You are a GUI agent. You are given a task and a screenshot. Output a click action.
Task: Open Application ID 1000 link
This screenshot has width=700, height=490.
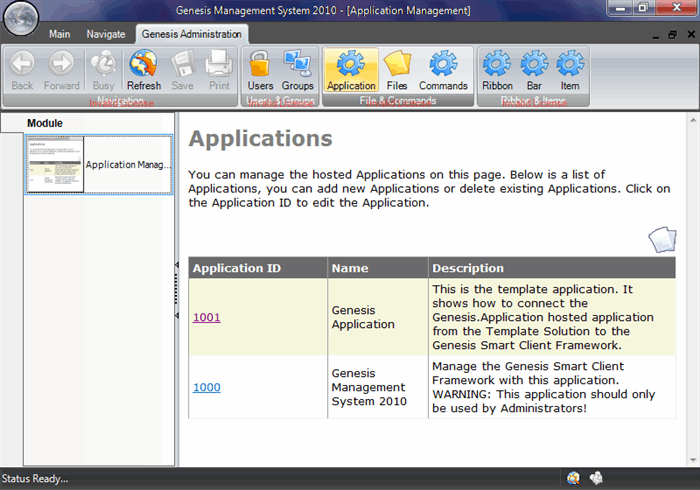[x=207, y=387]
